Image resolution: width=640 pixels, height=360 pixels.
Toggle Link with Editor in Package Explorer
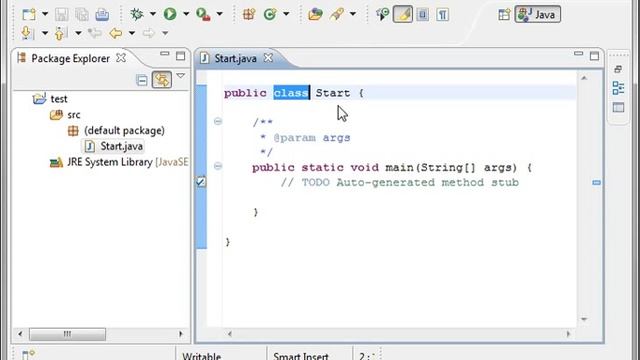pyautogui.click(x=162, y=80)
